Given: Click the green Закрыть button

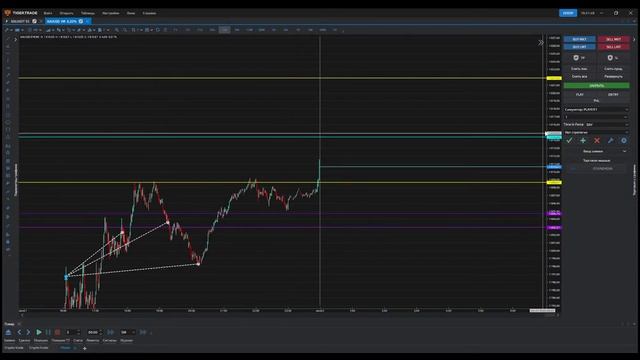Looking at the screenshot, I should [x=596, y=86].
